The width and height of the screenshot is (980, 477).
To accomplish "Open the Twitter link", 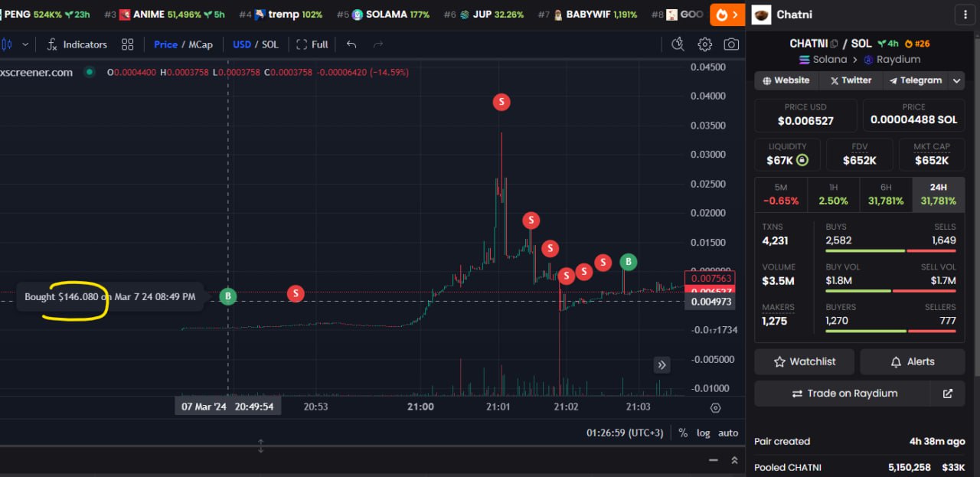I will [851, 80].
